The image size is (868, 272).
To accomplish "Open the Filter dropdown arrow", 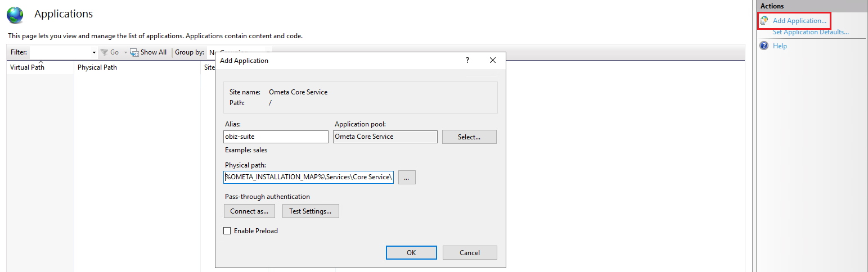I will 94,52.
